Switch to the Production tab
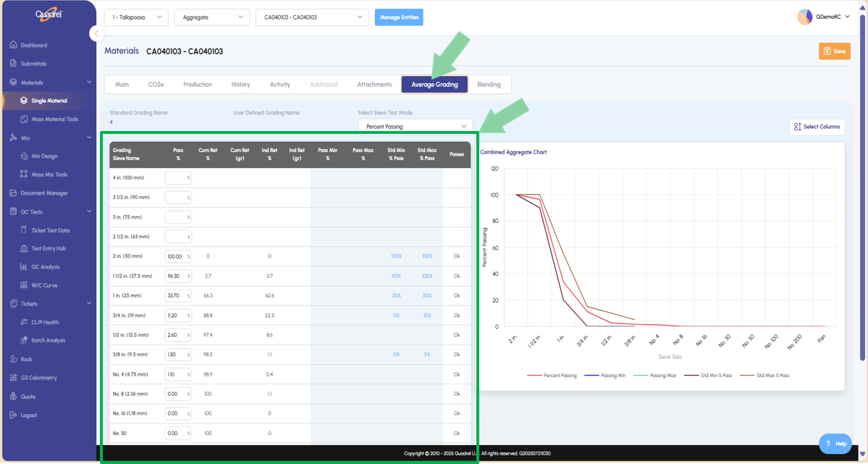 [197, 85]
